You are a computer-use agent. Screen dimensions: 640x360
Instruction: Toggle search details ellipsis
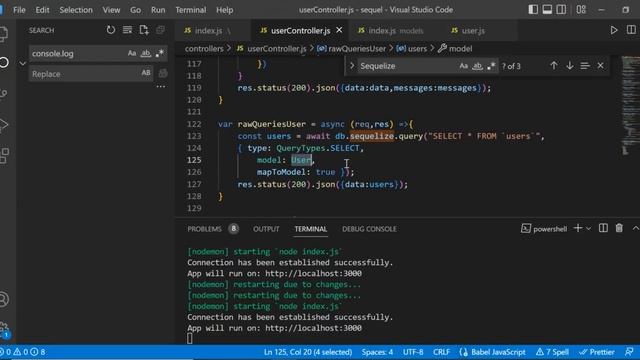point(161,87)
